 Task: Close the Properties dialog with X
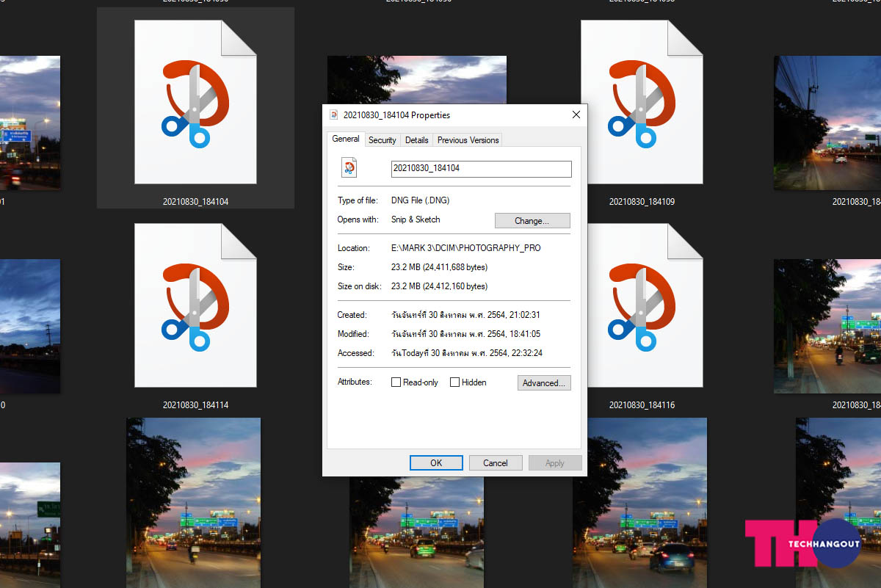pos(576,115)
